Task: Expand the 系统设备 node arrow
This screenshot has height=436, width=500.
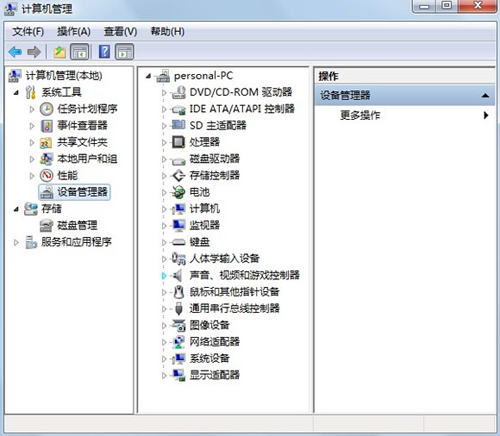Action: tap(164, 359)
